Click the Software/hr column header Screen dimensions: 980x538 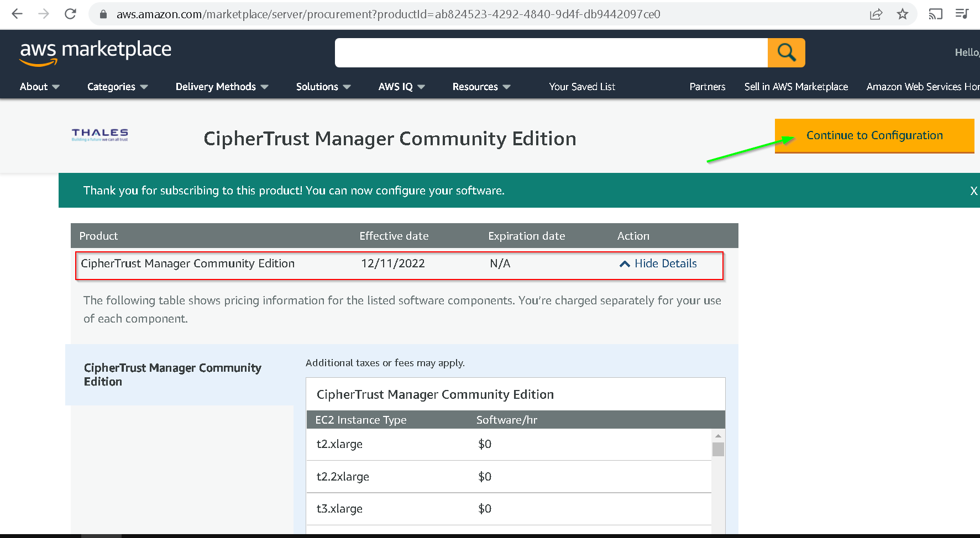pyautogui.click(x=507, y=420)
